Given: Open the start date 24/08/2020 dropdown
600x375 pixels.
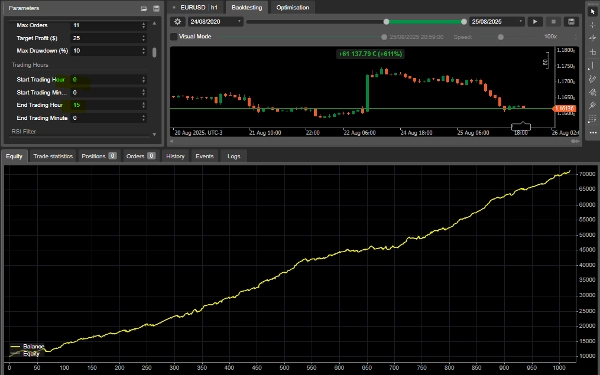Looking at the screenshot, I should (215, 22).
